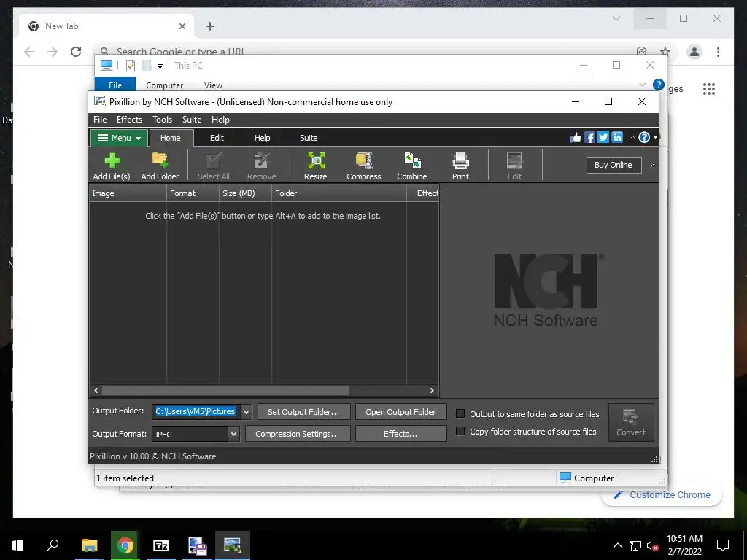Click the Set Output Folder button

[x=304, y=412]
